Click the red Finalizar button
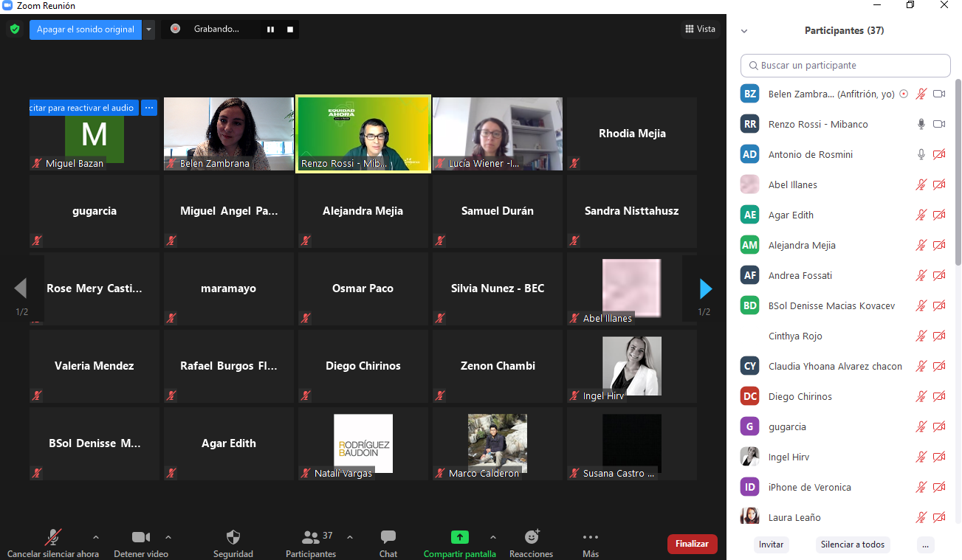The height and width of the screenshot is (560, 962). coord(692,544)
